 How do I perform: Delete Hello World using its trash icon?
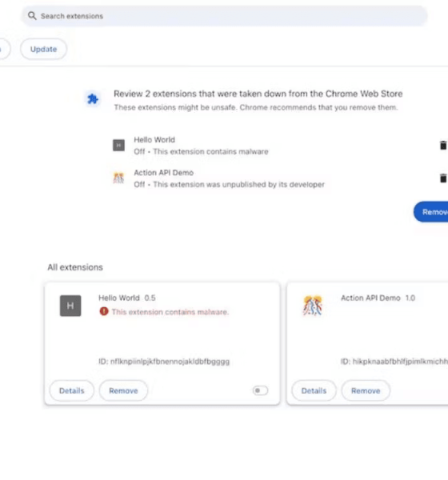[443, 145]
